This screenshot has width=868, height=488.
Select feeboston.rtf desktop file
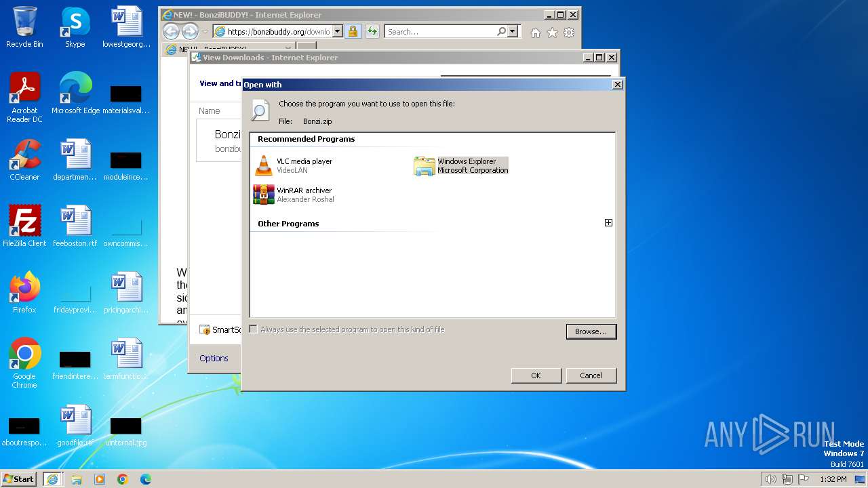click(x=75, y=226)
